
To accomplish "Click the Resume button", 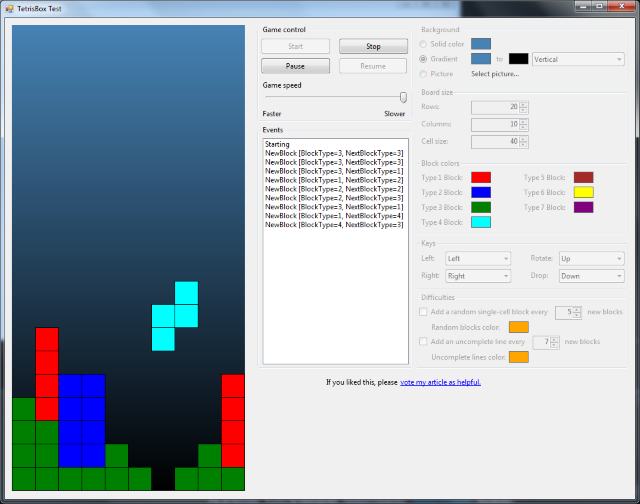I will 373,66.
